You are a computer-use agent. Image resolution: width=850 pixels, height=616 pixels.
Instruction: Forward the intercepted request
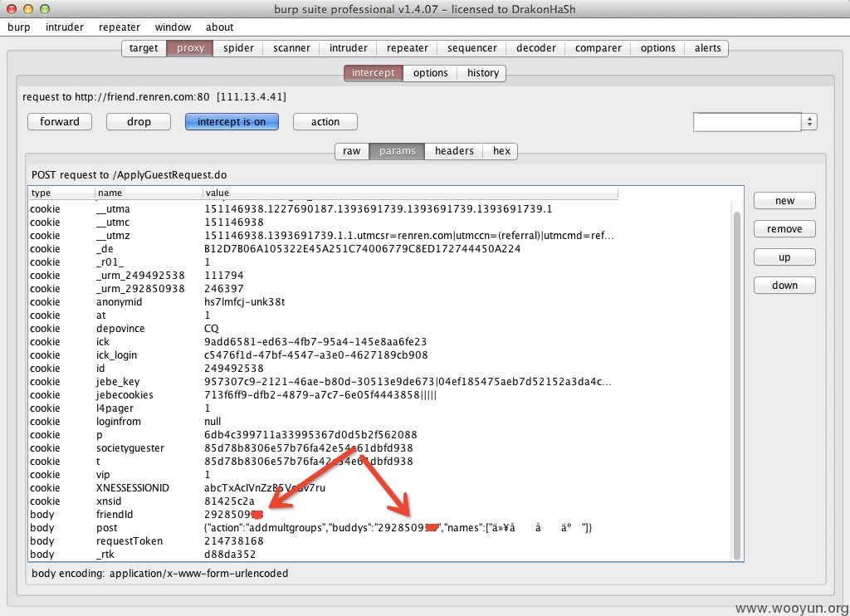(x=60, y=122)
